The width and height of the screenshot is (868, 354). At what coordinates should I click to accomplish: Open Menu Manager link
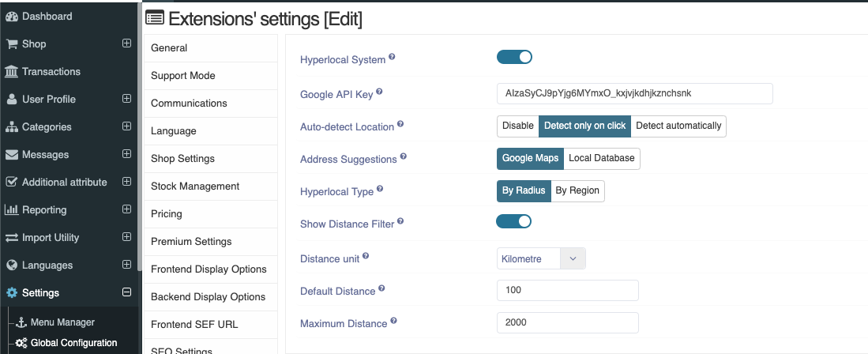(x=62, y=322)
